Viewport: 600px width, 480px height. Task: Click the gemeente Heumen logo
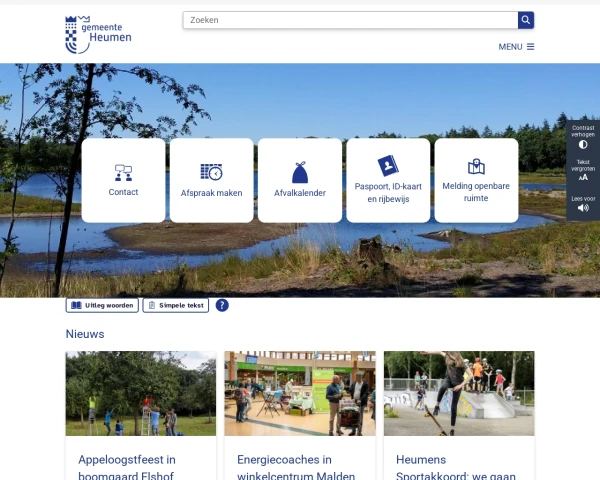click(x=98, y=34)
